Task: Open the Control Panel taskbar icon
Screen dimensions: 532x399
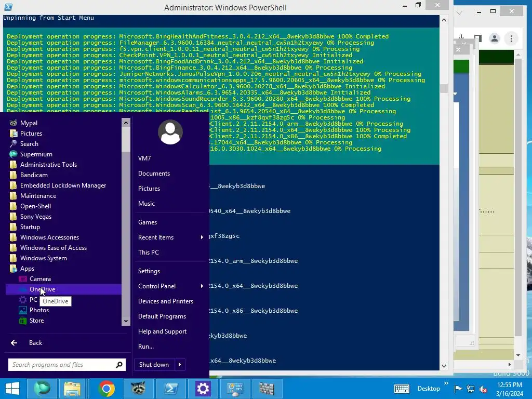Action: pyautogui.click(x=235, y=389)
